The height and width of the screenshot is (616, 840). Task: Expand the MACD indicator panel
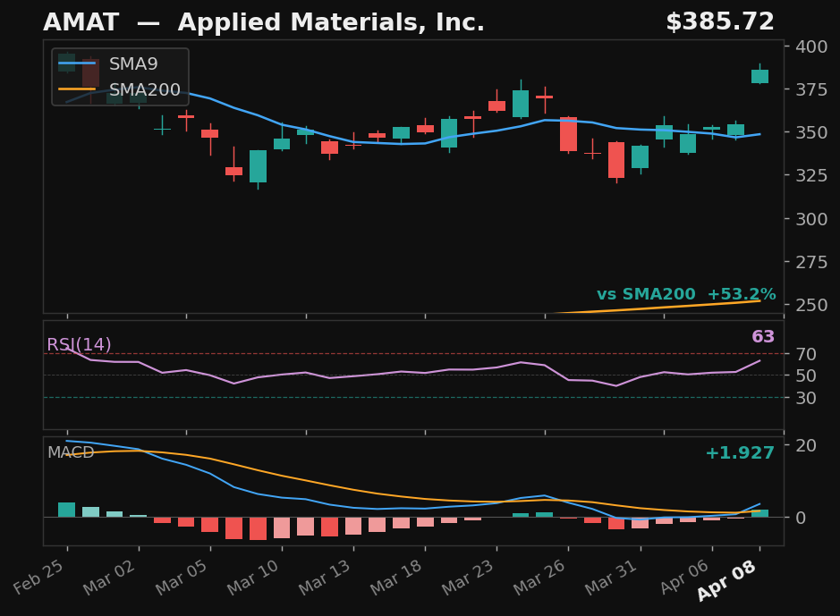(71, 453)
